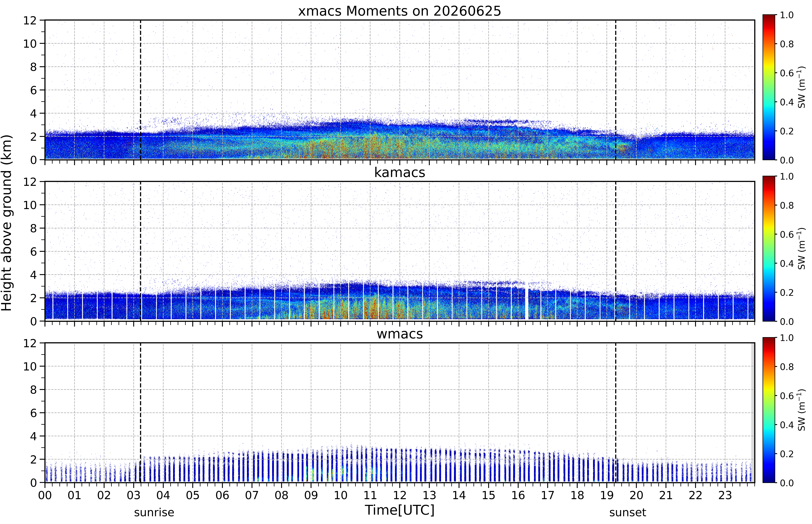Click the sunset dashed line in the xmacs panel
The image size is (812, 524).
tap(616, 90)
